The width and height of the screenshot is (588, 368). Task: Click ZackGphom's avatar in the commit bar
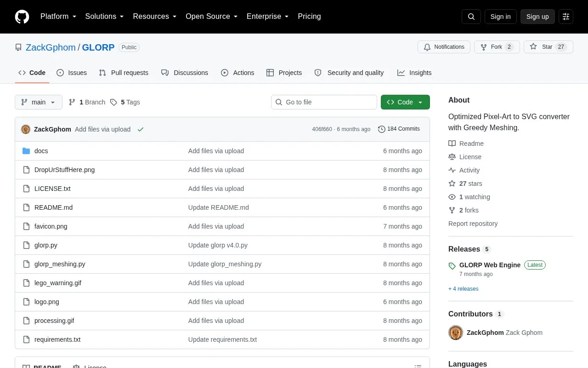pyautogui.click(x=26, y=129)
